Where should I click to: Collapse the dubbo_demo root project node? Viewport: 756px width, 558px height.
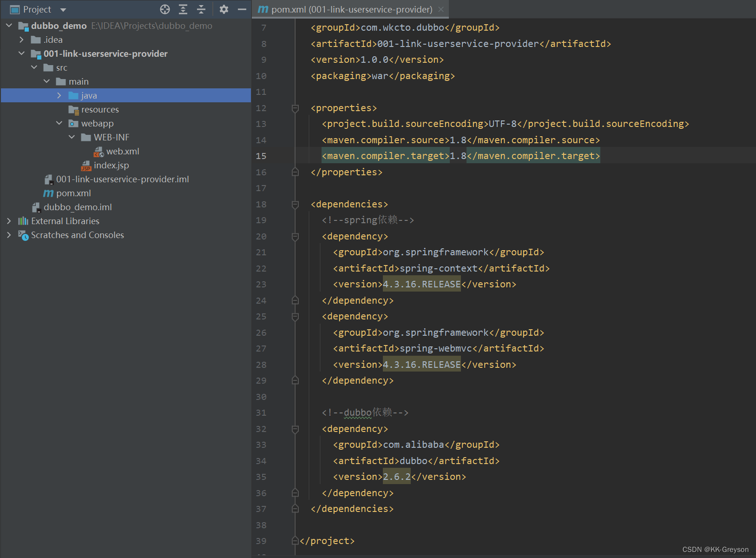(x=9, y=26)
